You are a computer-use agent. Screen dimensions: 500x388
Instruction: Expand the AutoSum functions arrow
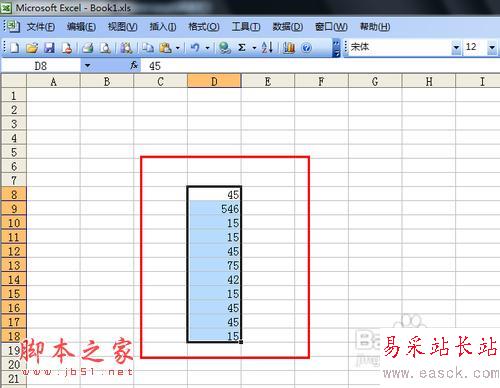(254, 48)
